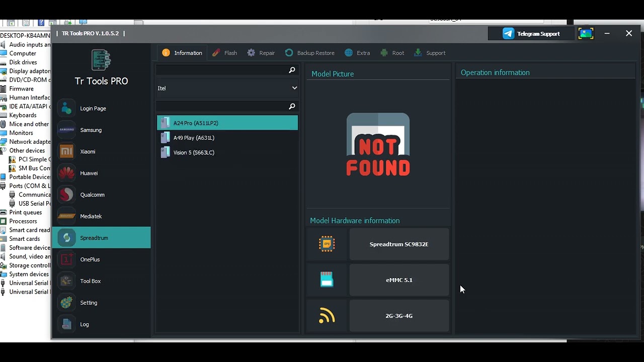Open the Login Page section

[x=101, y=108]
